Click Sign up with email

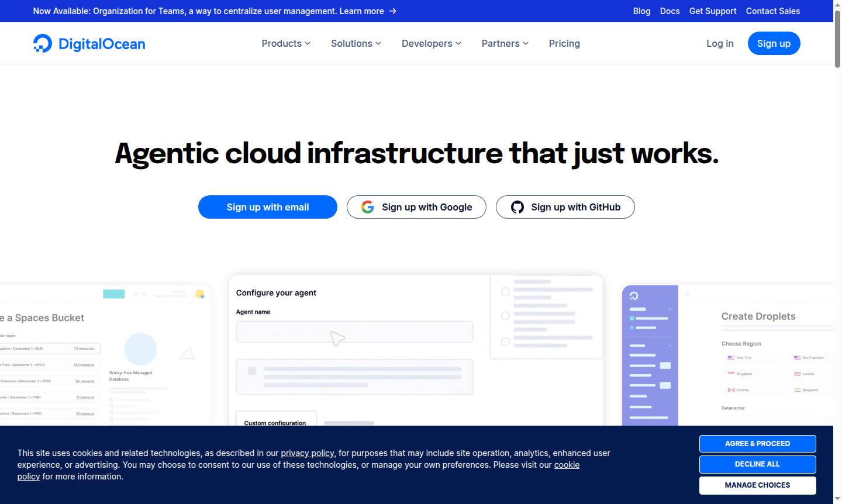tap(267, 206)
